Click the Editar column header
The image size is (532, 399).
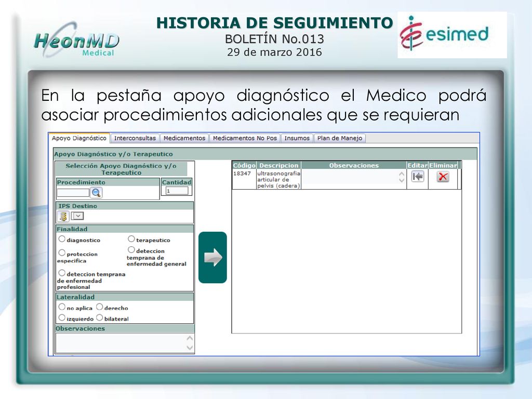pos(417,165)
